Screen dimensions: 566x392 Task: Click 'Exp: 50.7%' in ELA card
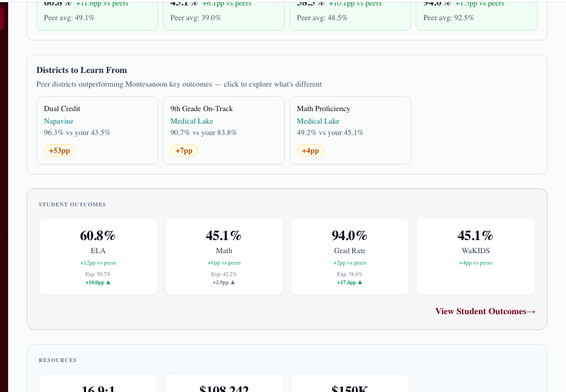pos(98,274)
